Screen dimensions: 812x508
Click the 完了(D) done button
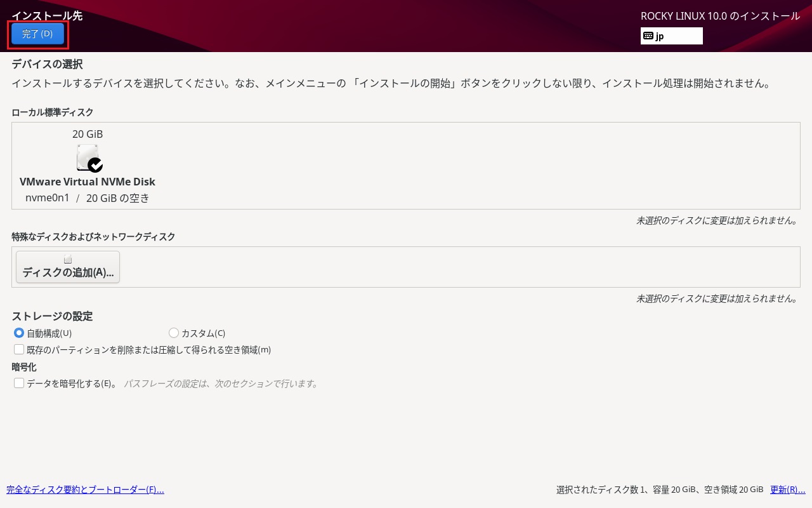37,34
